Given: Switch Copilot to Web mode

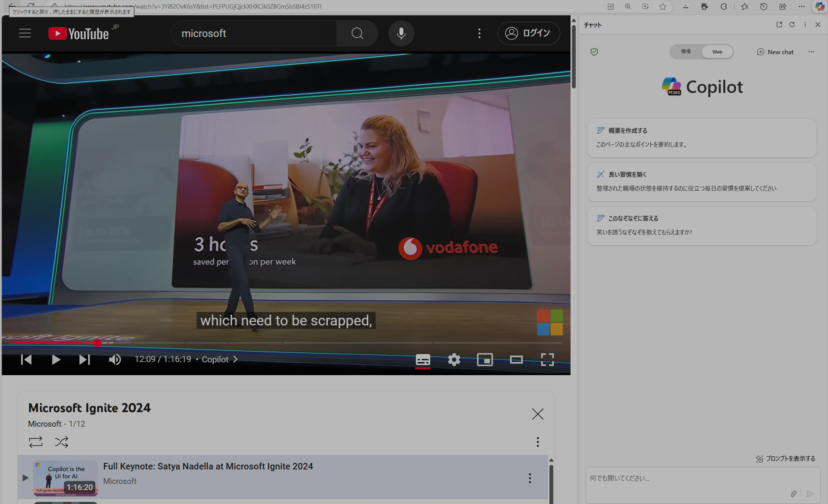Looking at the screenshot, I should click(717, 52).
